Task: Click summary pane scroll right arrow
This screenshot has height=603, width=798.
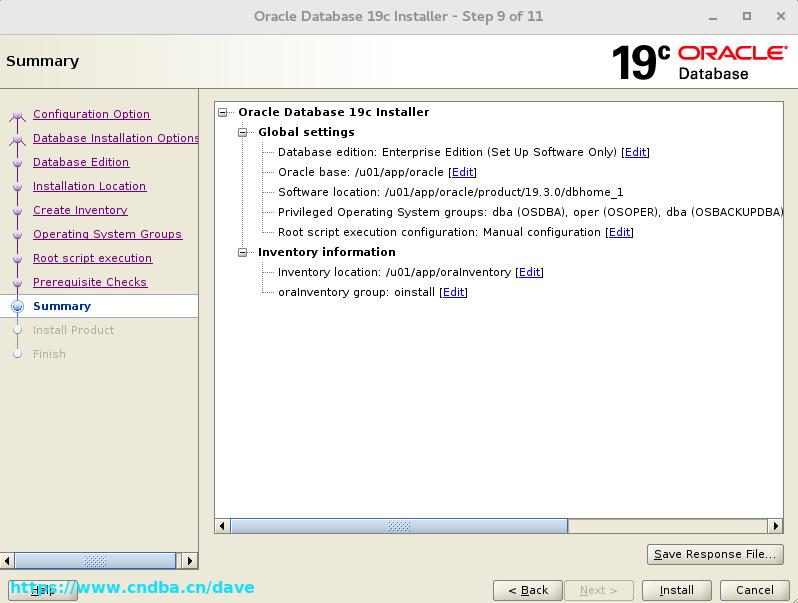Action: point(775,526)
